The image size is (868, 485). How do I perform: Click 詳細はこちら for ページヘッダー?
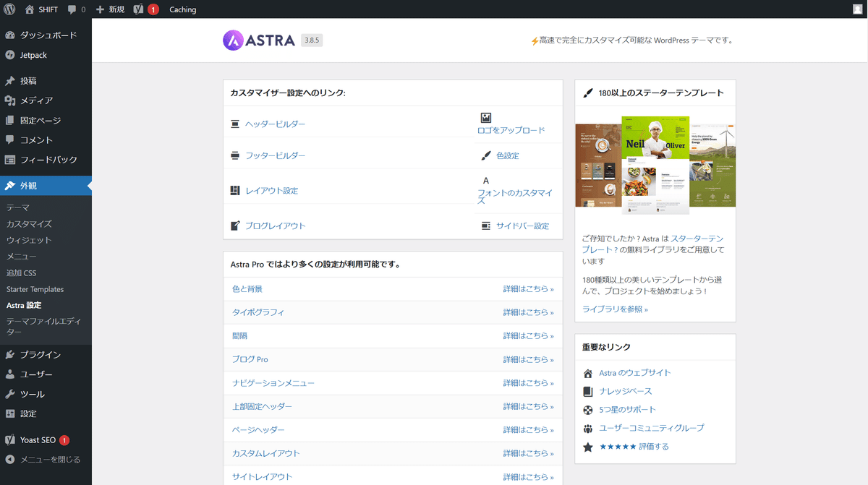tap(529, 430)
